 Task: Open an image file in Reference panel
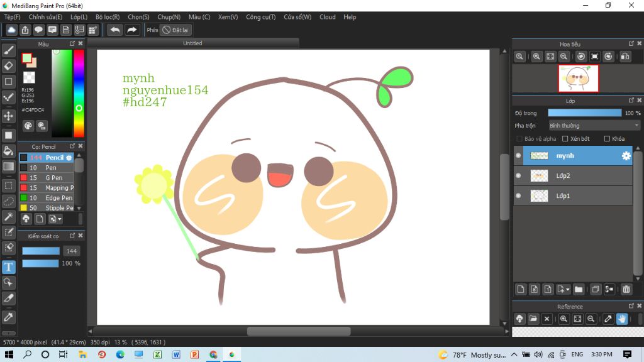click(x=533, y=319)
